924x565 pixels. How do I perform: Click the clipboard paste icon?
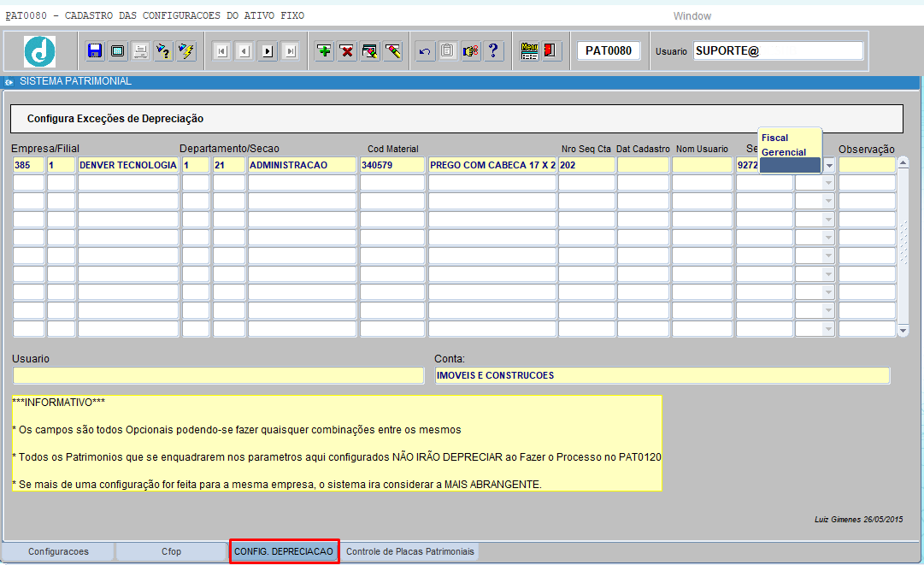[x=448, y=51]
